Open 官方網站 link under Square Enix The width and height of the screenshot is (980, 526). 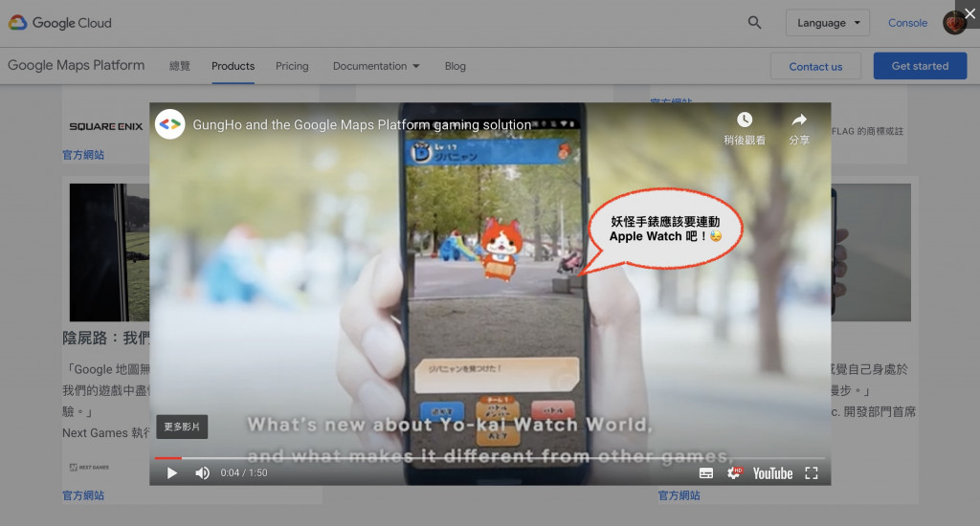point(83,155)
